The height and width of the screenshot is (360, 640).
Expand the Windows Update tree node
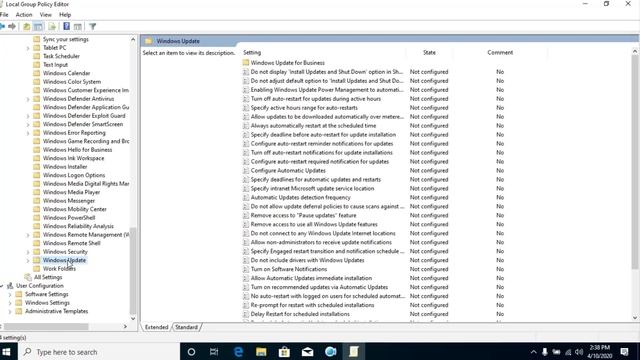click(x=28, y=260)
